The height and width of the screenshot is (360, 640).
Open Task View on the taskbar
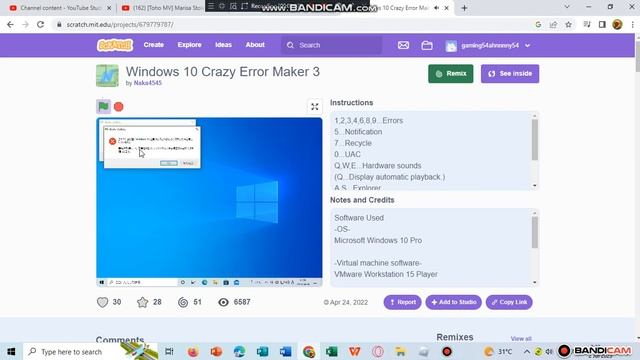(169, 351)
